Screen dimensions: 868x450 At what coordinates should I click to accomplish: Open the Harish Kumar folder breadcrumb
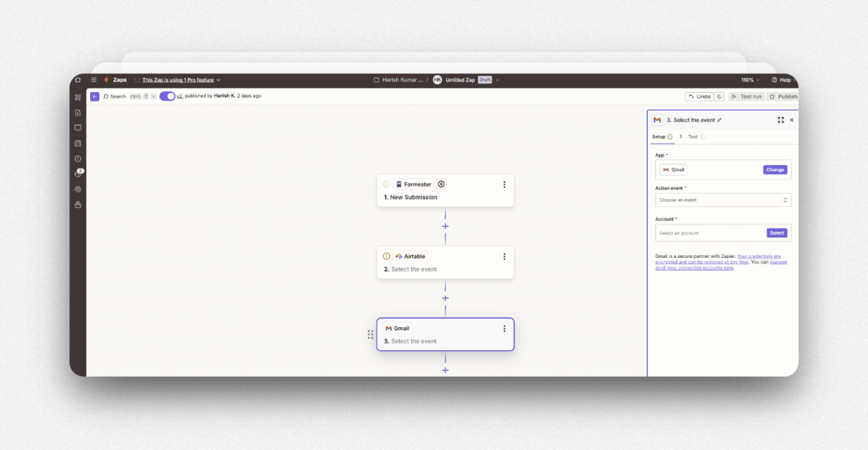pos(398,80)
